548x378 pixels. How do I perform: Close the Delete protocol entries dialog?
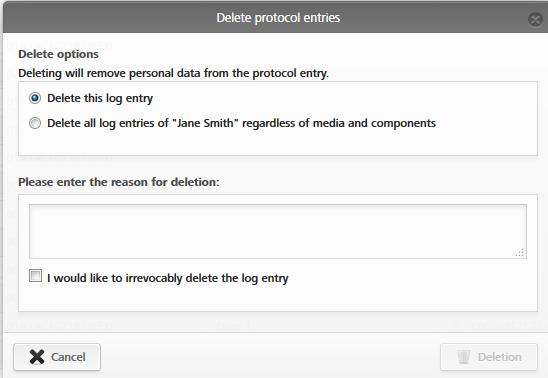click(535, 19)
